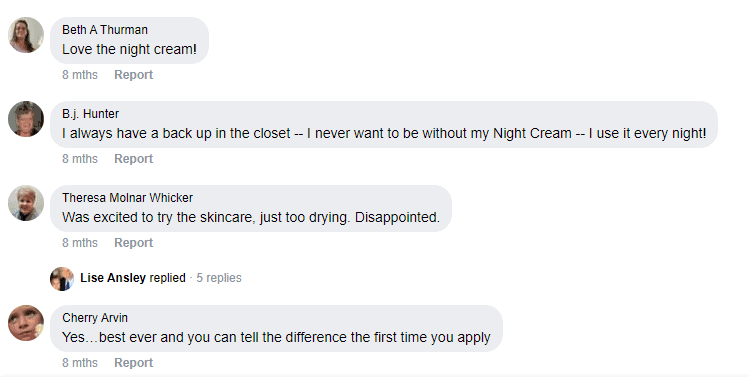Expand the 5 replies thread
Image resolution: width=748 pixels, height=377 pixels.
(x=219, y=278)
